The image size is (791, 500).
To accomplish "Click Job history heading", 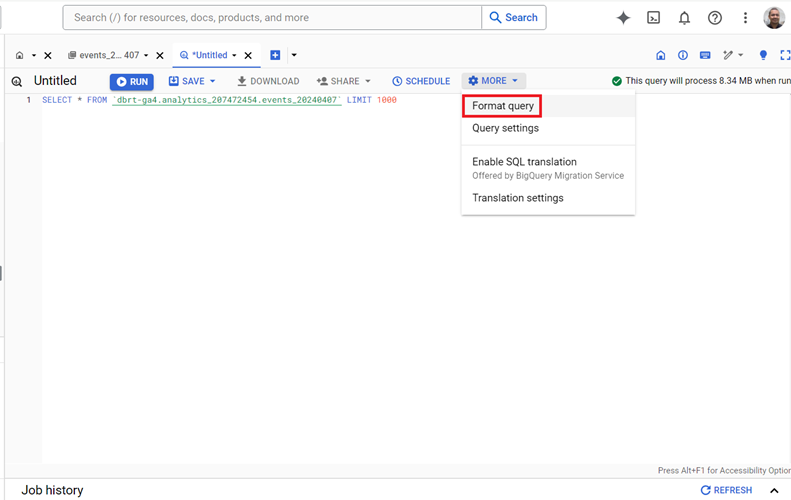I will (x=52, y=490).
